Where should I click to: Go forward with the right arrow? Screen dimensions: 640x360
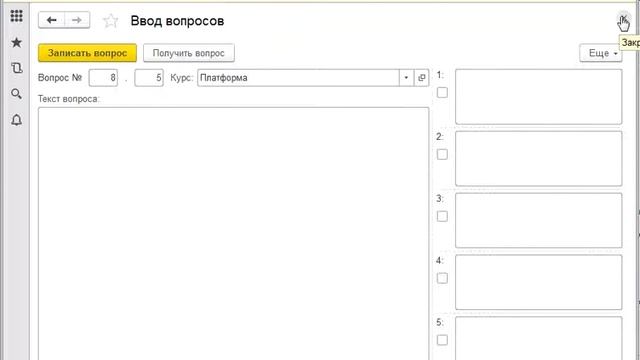point(77,20)
